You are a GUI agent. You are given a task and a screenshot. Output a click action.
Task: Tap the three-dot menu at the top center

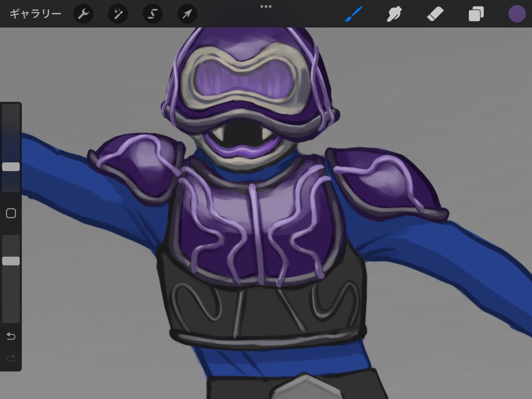[x=266, y=6]
